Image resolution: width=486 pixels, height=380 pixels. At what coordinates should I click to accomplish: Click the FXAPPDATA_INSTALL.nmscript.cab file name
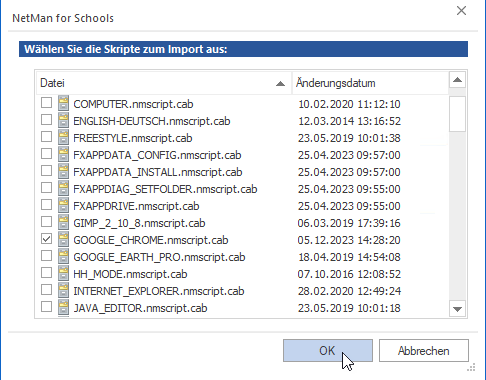point(158,172)
